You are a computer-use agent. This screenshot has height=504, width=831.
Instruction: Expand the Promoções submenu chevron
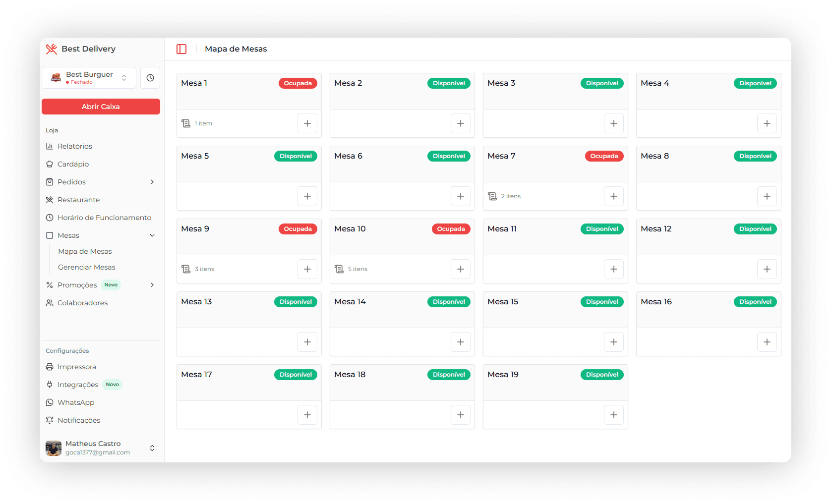[x=152, y=285]
